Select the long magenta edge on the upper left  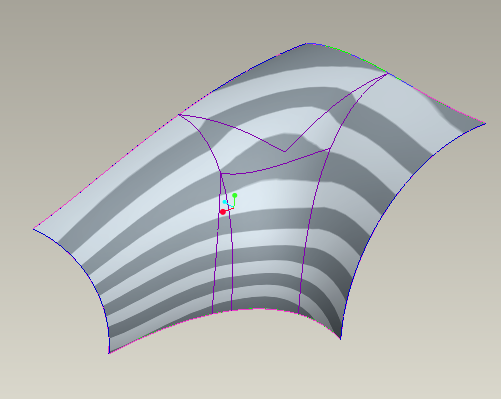(107, 171)
